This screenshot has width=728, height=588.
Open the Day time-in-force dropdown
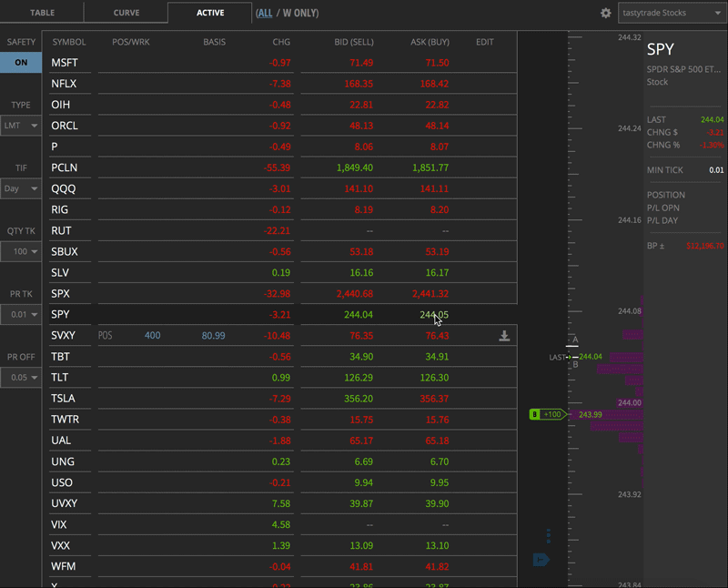20,188
